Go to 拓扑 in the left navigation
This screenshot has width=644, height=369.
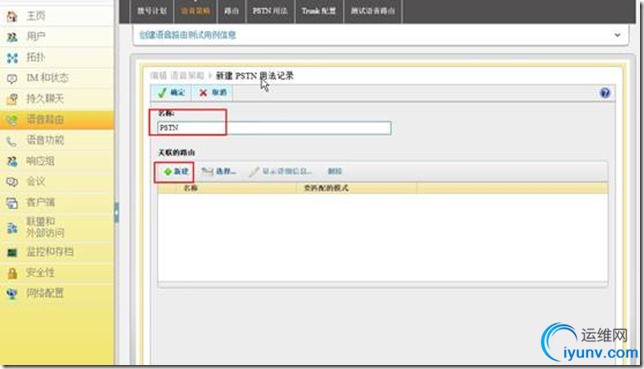pyautogui.click(x=57, y=58)
